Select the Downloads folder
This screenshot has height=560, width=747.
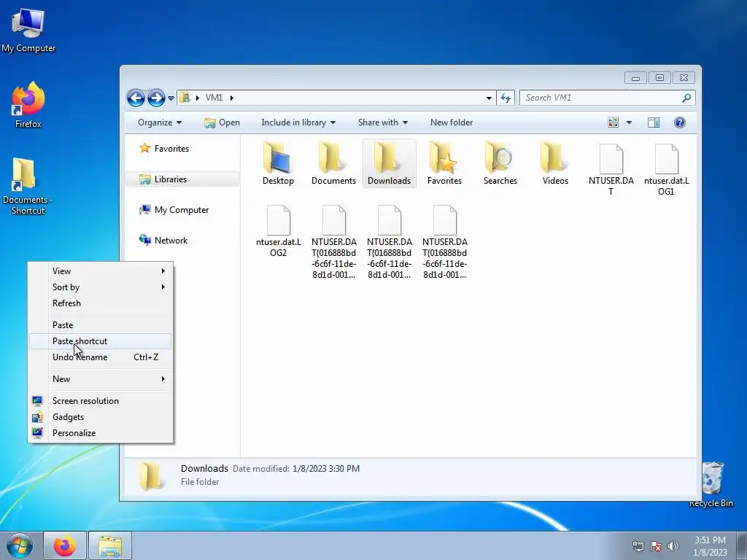[390, 163]
